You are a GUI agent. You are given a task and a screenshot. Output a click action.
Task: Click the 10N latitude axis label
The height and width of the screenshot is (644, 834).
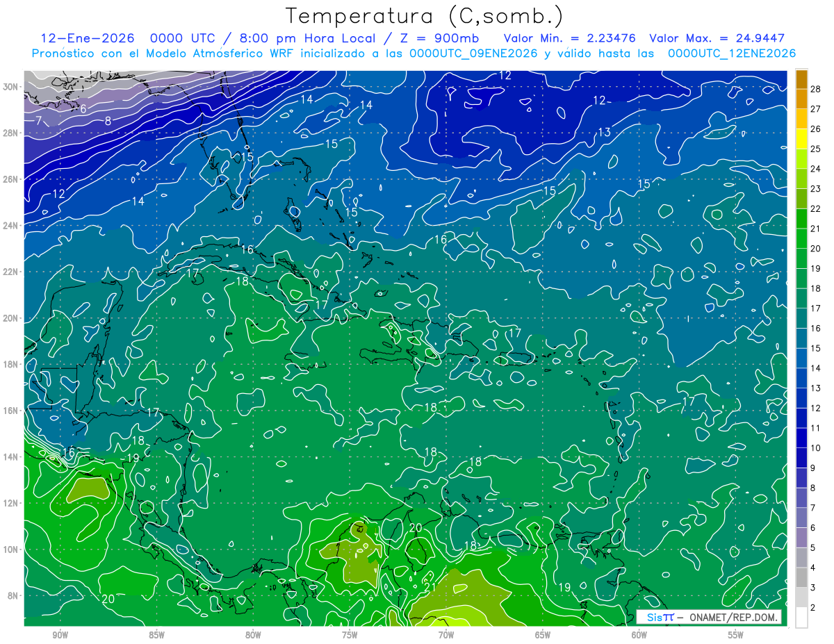pyautogui.click(x=12, y=550)
